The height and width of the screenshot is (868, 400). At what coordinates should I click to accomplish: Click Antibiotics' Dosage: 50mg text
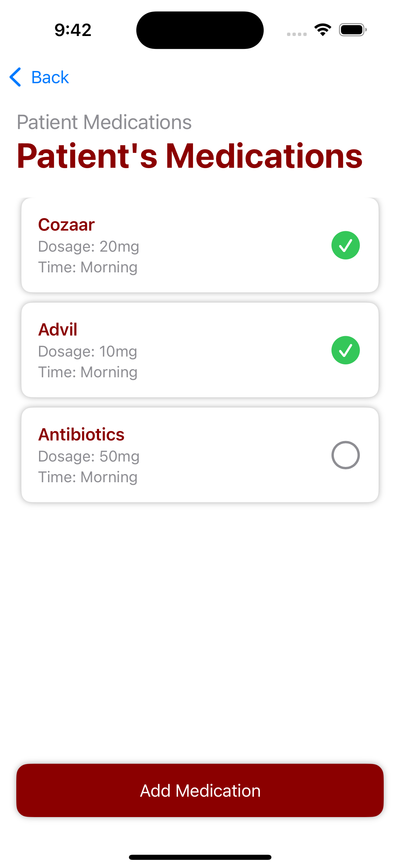(89, 456)
